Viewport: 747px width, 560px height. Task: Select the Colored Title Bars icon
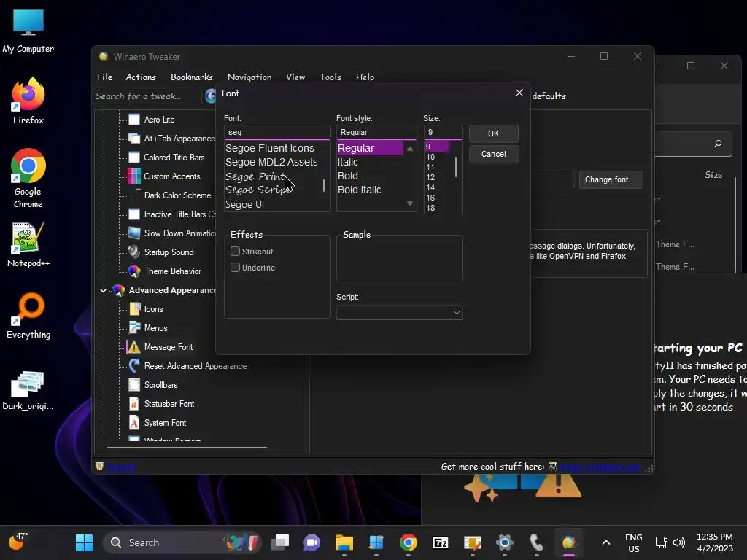134,157
